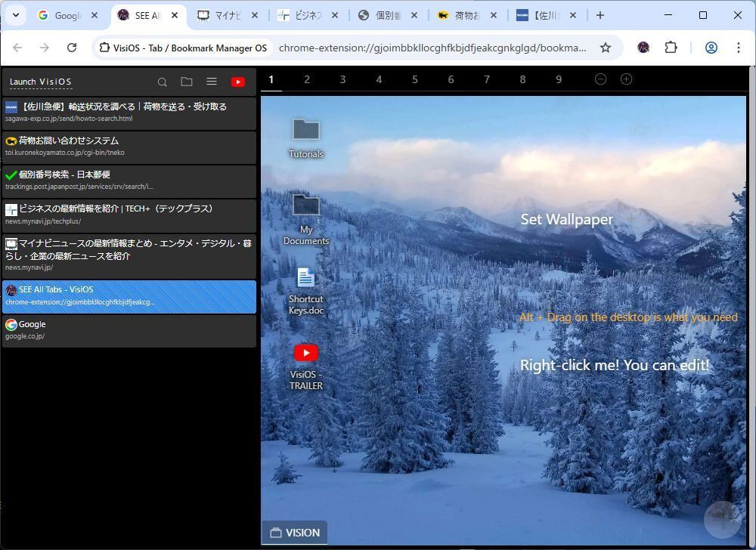Select the 個別番号検索 - 日本郵便 tab entry
Viewport: 756px width, 550px height.
pos(129,181)
